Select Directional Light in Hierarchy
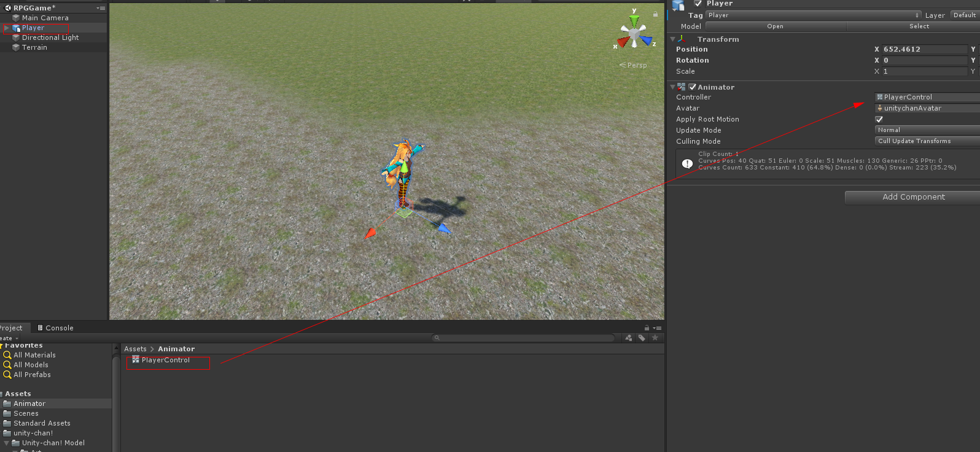This screenshot has width=980, height=452. [x=50, y=37]
